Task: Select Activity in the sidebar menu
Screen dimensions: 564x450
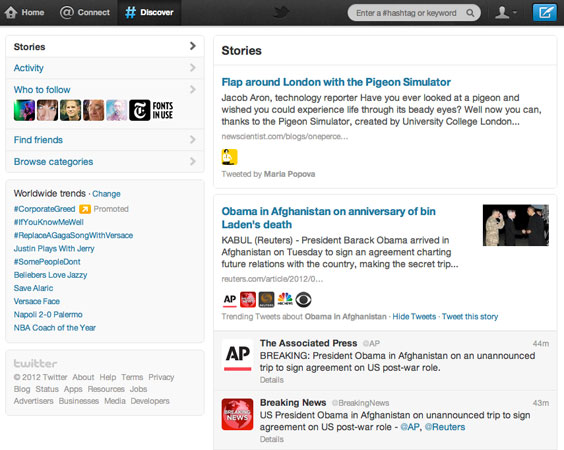Action: tap(105, 68)
